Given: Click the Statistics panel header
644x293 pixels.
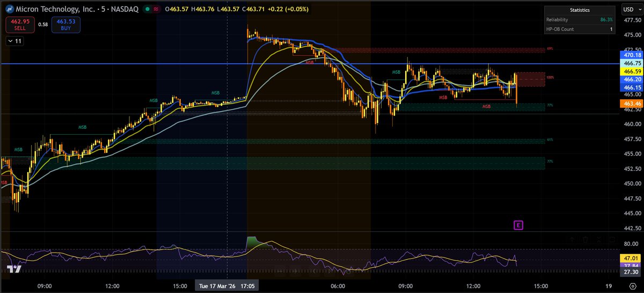Looking at the screenshot, I should [x=579, y=10].
